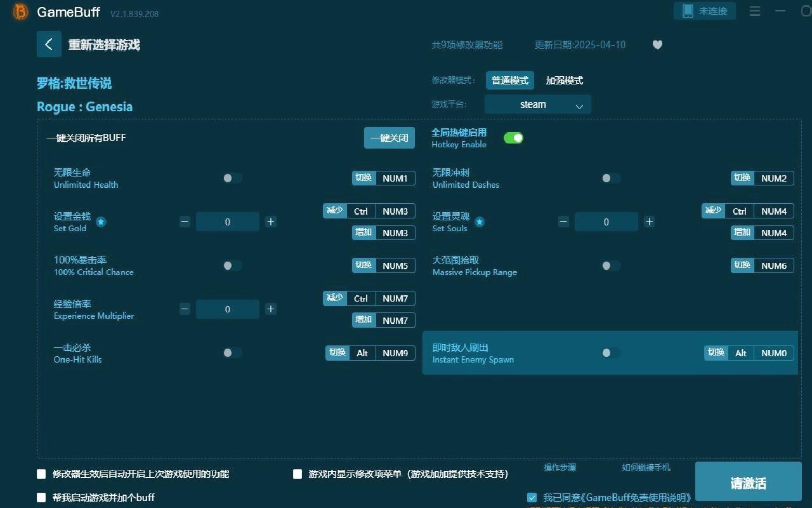
Task: Click the GameBuff logo icon
Action: coord(20,12)
